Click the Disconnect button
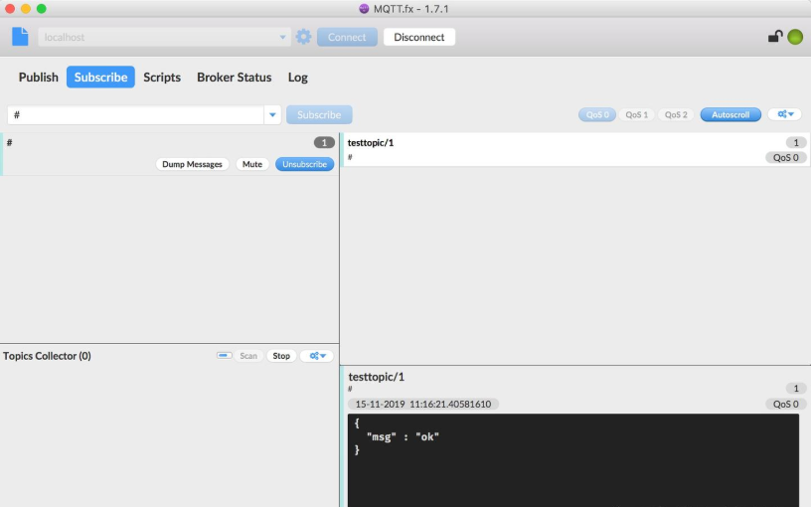 point(419,37)
